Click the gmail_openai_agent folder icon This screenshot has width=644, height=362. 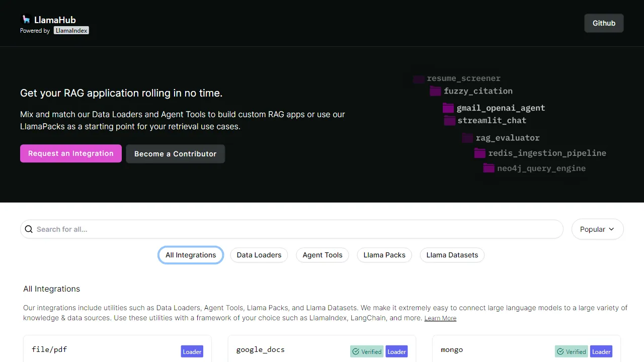tap(448, 108)
